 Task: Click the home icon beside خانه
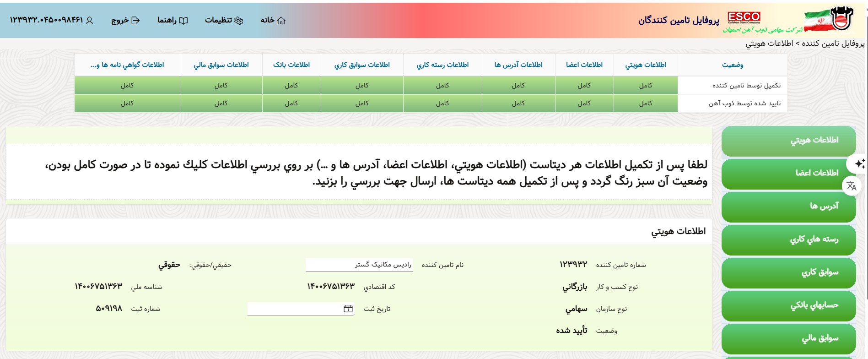pos(281,21)
